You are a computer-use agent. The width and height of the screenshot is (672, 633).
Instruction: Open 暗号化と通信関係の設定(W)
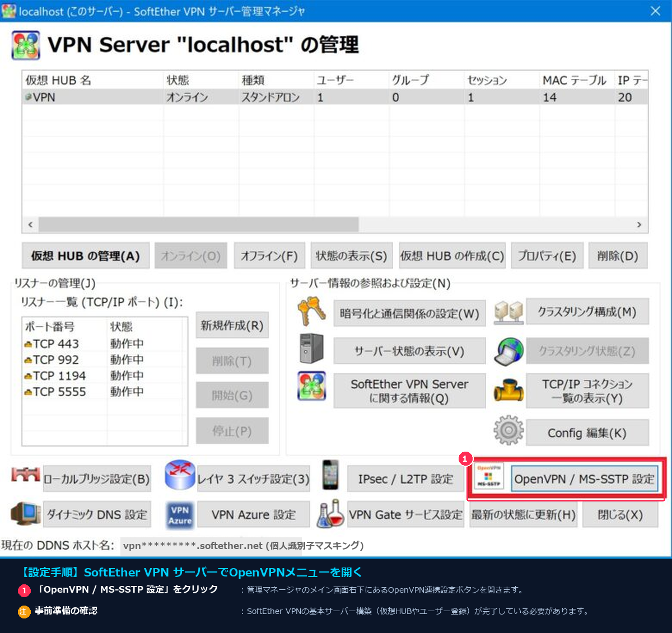pyautogui.click(x=409, y=313)
